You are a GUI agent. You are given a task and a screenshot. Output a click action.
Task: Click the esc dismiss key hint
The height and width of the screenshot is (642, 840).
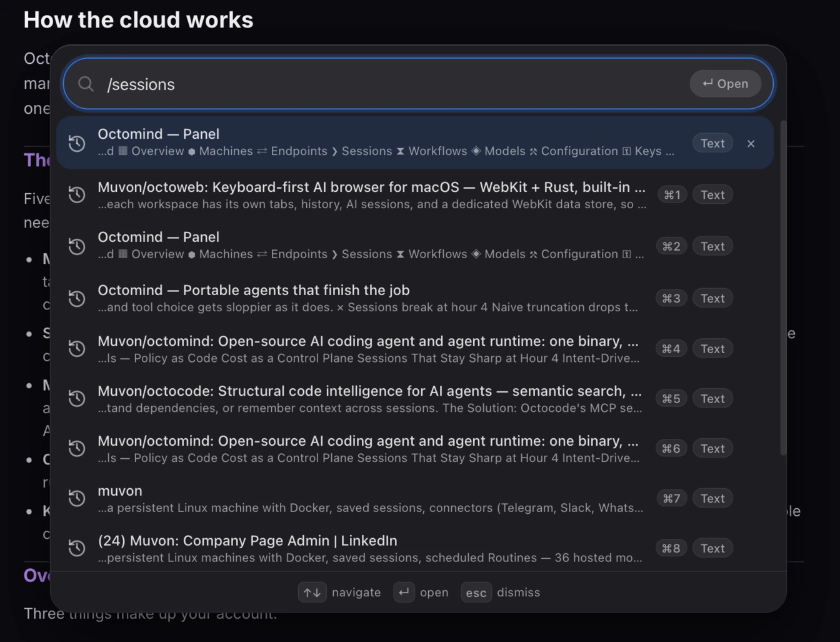pos(476,592)
